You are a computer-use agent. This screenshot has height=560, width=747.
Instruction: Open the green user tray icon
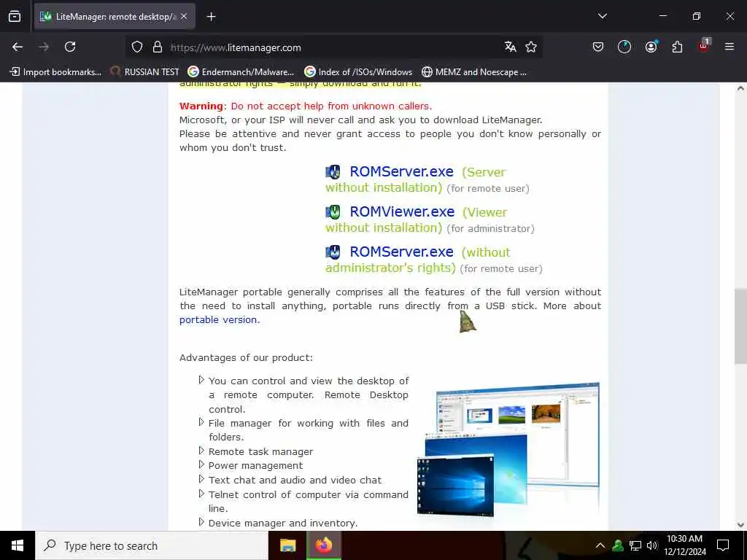(x=618, y=545)
